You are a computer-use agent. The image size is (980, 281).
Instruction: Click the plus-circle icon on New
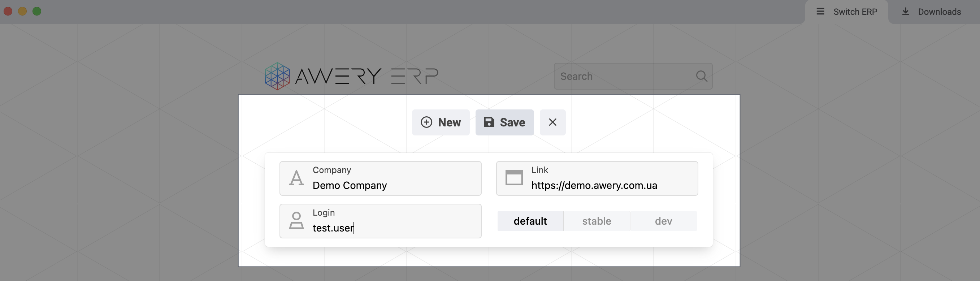[426, 122]
